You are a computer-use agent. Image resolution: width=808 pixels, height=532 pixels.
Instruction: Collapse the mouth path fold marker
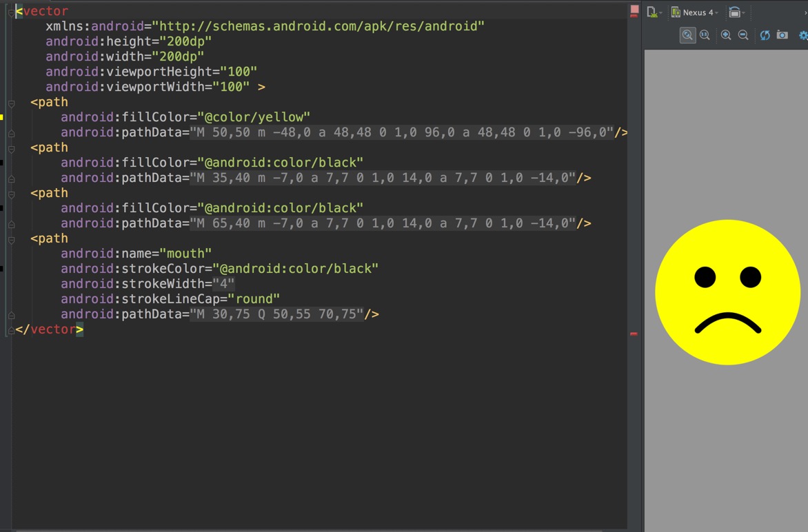coord(11,240)
